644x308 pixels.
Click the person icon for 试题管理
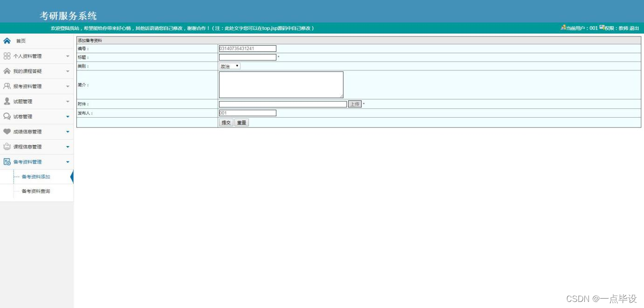pos(7,101)
